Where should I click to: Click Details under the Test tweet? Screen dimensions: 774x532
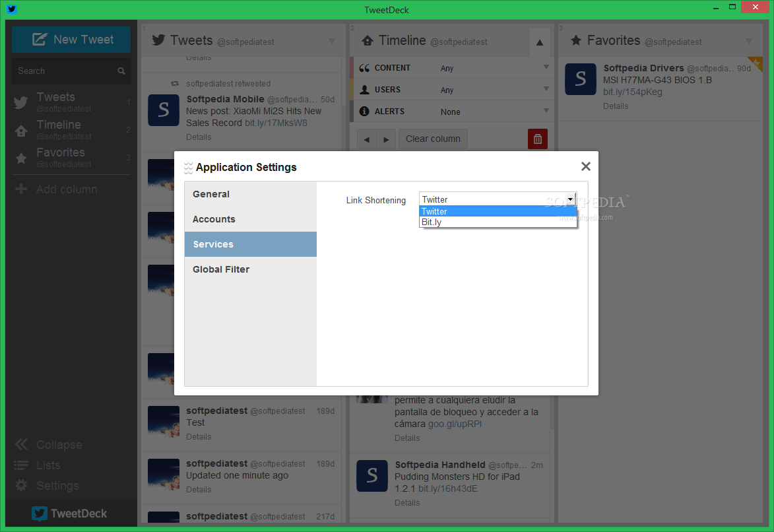tap(199, 437)
